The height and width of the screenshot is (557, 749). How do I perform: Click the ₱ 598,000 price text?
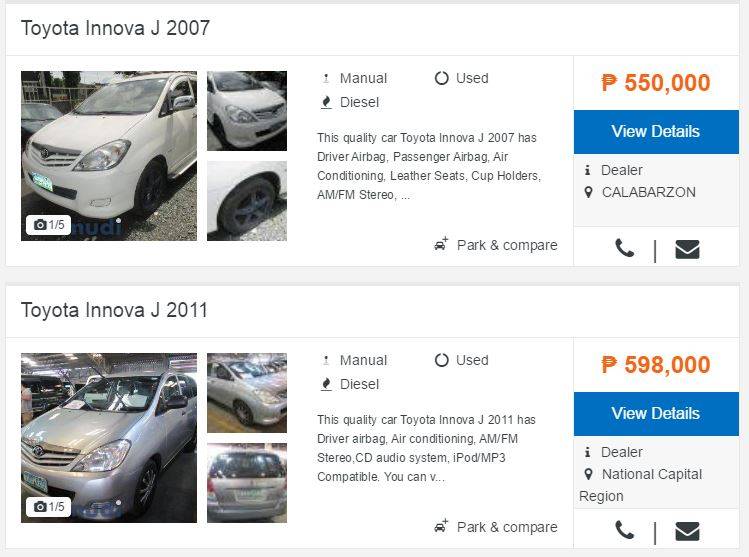click(x=656, y=365)
